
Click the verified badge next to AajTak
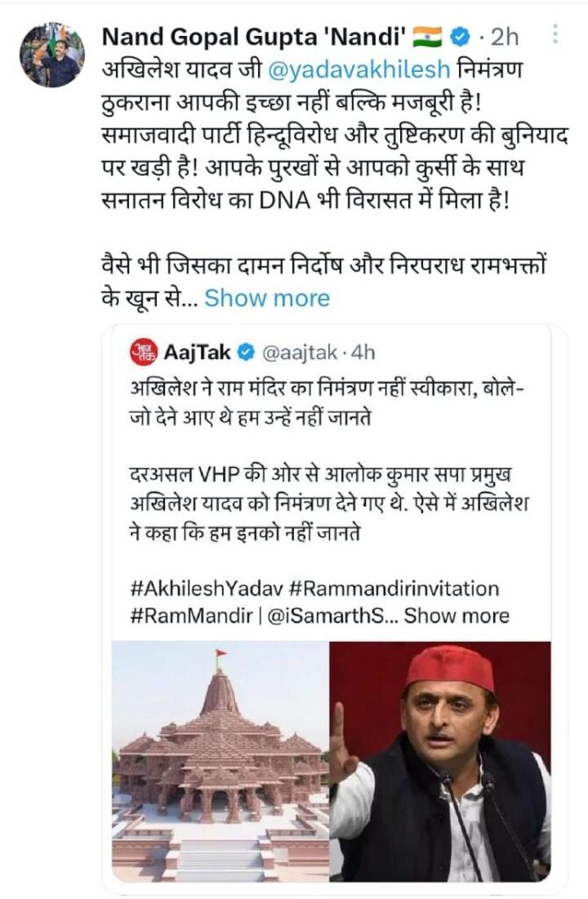click(247, 353)
